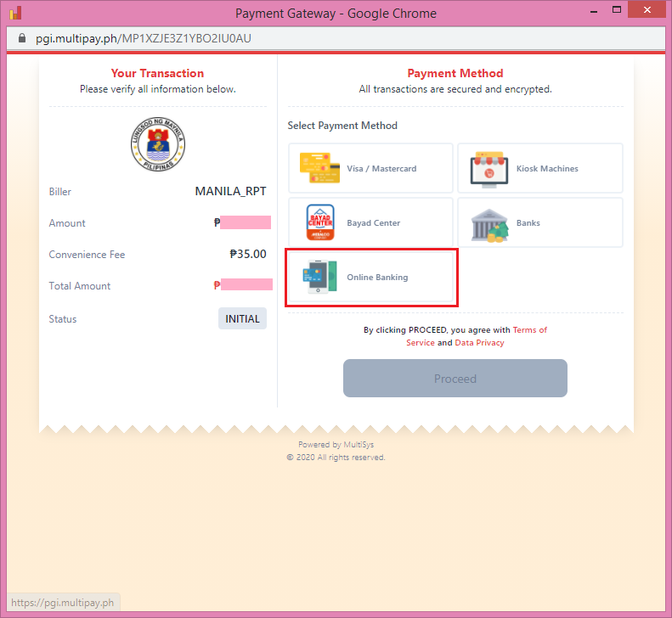Pick the Bayad Center logo icon

coord(320,222)
